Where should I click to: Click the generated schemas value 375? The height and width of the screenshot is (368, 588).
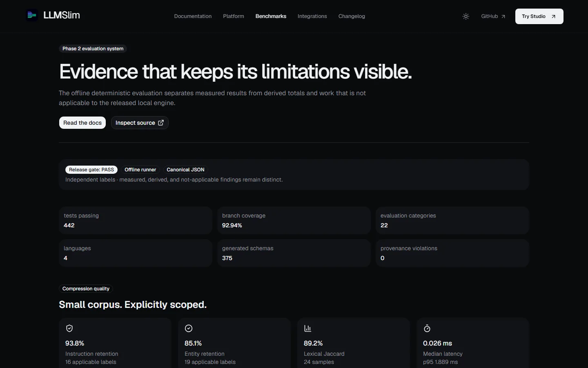227,258
